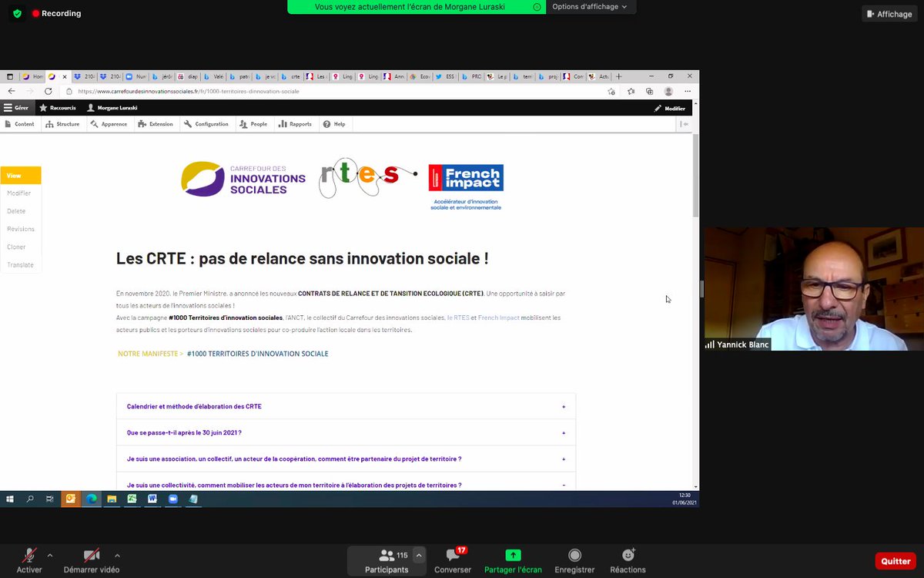Open File Explorer from shared taskbar
Screen dimensions: 924x578
[x=112, y=499]
